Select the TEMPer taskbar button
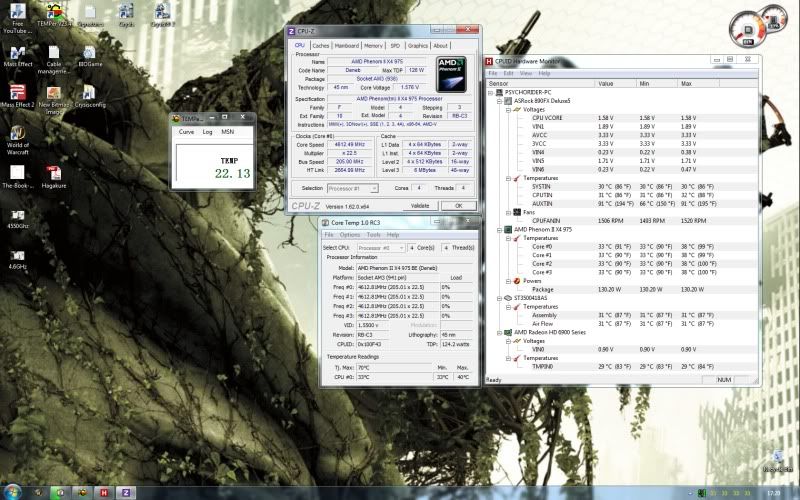This screenshot has height=500, width=800. coord(82,492)
